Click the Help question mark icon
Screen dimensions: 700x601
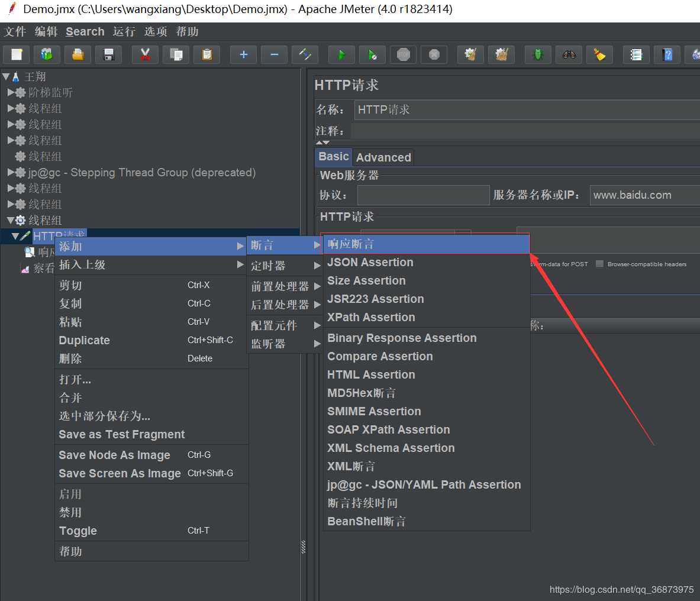(667, 55)
